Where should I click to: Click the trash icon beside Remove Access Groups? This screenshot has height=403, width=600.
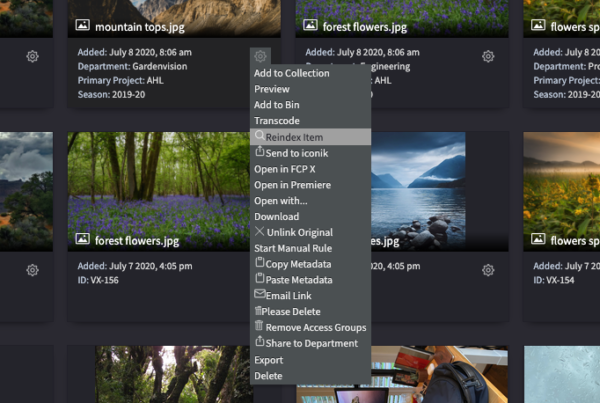point(260,327)
